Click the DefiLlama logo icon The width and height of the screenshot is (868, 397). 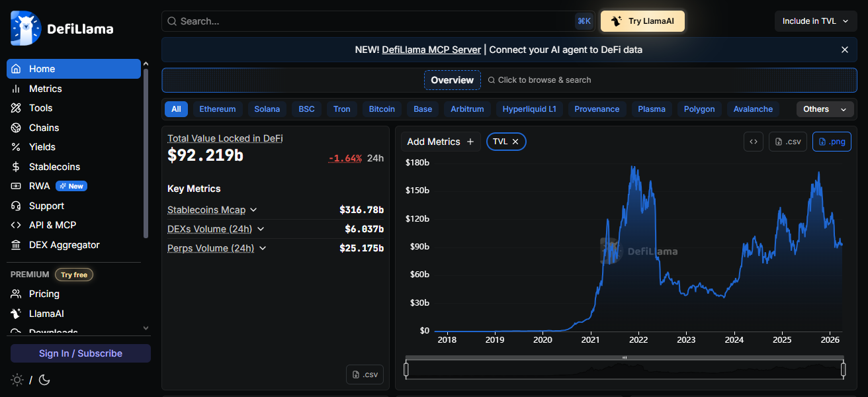tap(26, 28)
